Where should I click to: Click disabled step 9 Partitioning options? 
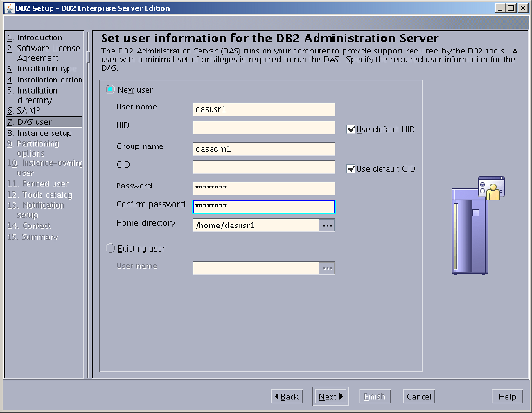click(33, 148)
